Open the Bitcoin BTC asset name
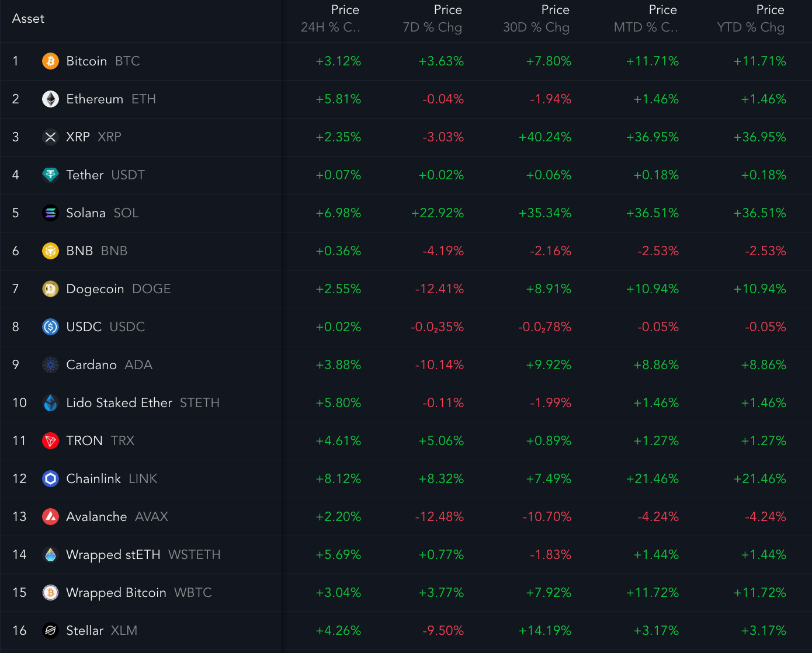Viewport: 812px width, 653px height. point(103,61)
